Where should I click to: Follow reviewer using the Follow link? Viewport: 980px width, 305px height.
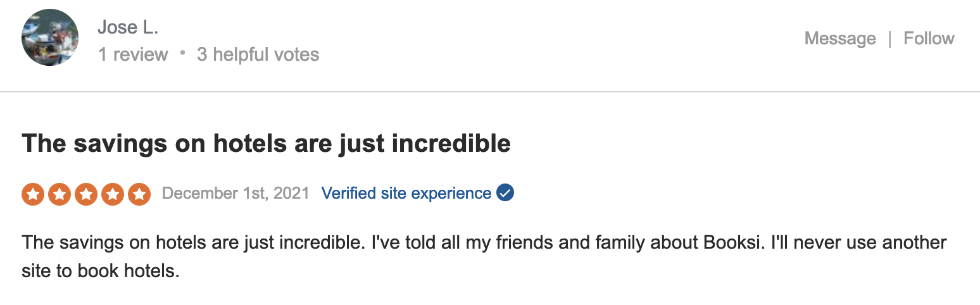(x=929, y=39)
